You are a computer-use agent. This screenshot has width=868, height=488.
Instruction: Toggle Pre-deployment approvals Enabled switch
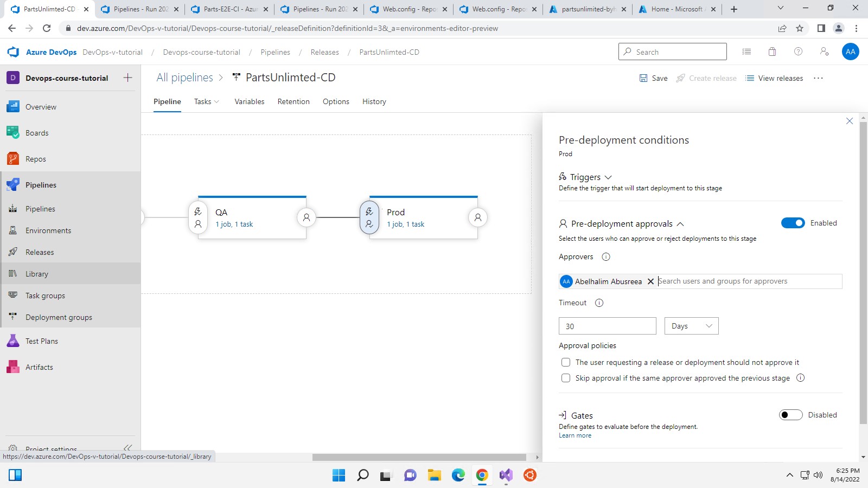(x=793, y=223)
